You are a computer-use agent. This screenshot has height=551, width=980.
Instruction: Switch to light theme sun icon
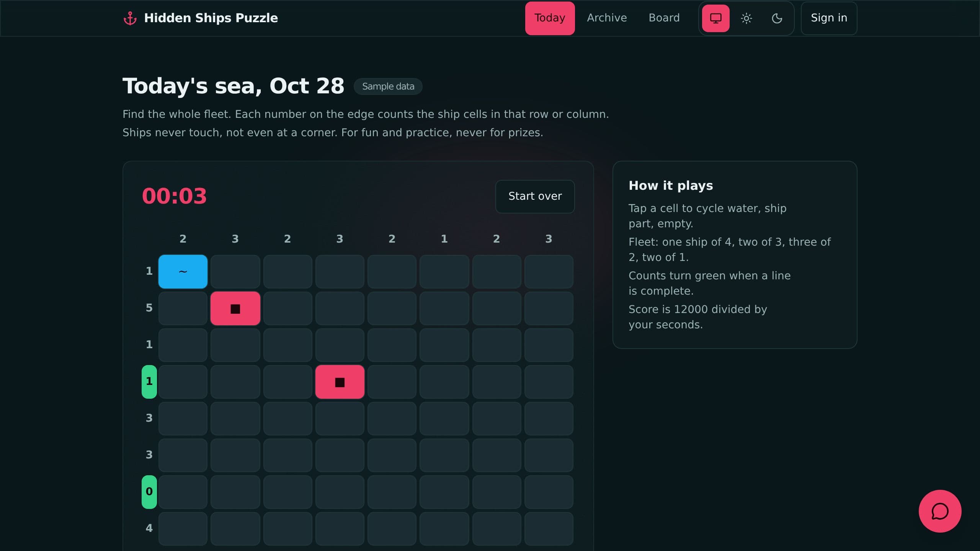746,18
